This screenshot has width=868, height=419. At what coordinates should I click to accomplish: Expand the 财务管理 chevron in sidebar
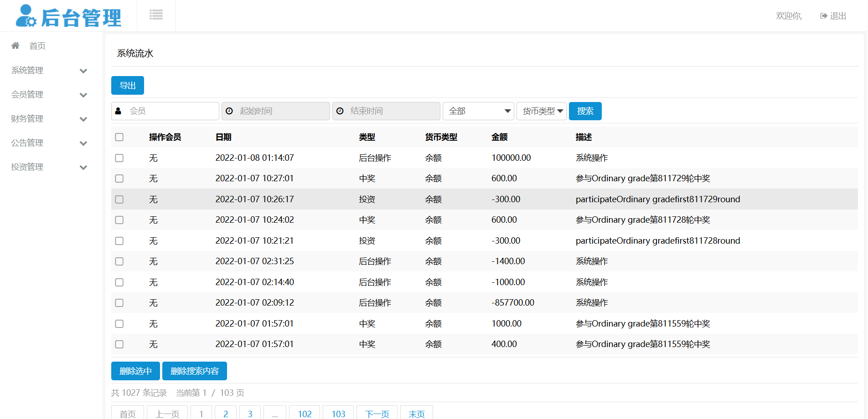(83, 119)
